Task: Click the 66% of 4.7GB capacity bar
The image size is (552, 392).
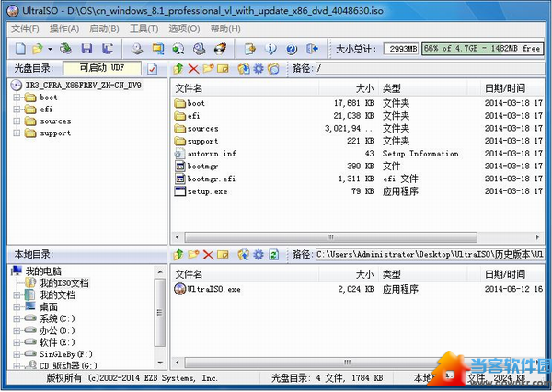Action: click(x=482, y=49)
